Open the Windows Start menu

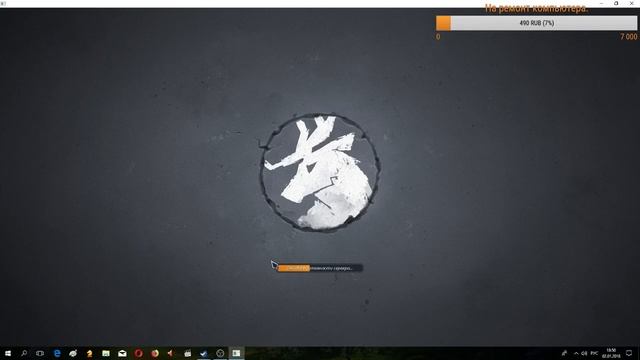click(8, 353)
